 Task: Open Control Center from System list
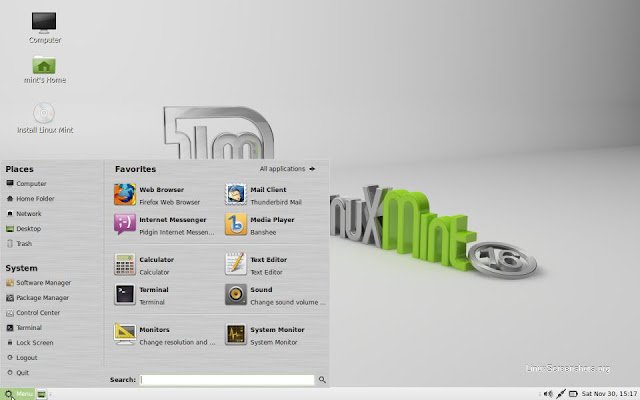tap(33, 313)
